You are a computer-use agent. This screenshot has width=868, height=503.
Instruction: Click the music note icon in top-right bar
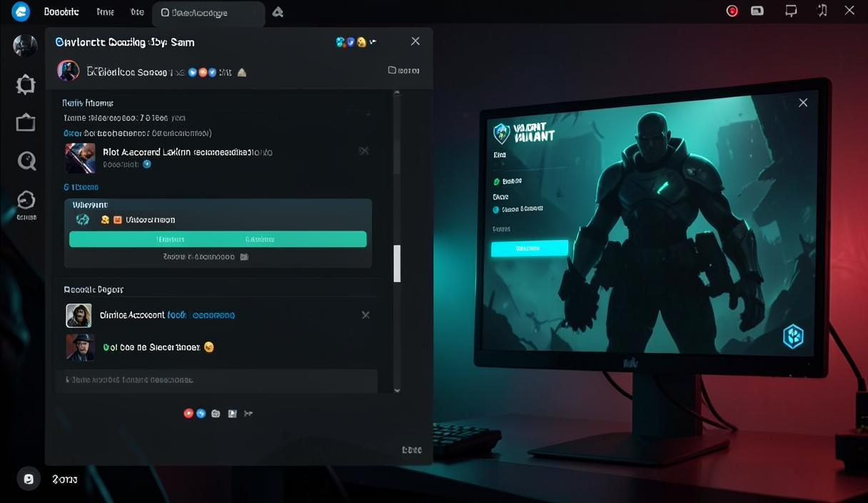(x=822, y=10)
